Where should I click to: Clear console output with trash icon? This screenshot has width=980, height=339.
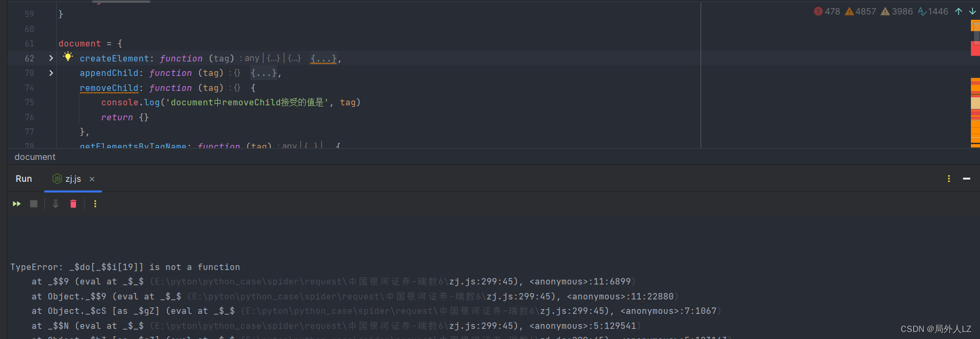coord(73,204)
